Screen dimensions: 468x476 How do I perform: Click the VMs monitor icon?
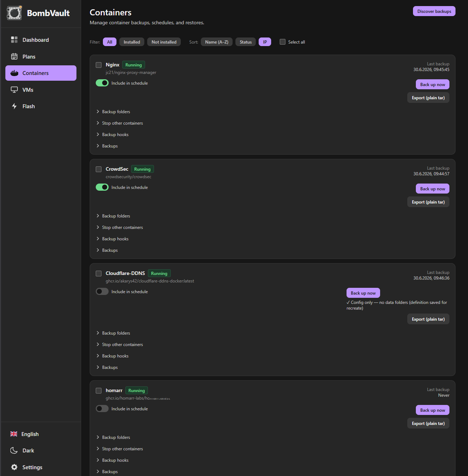pos(14,90)
